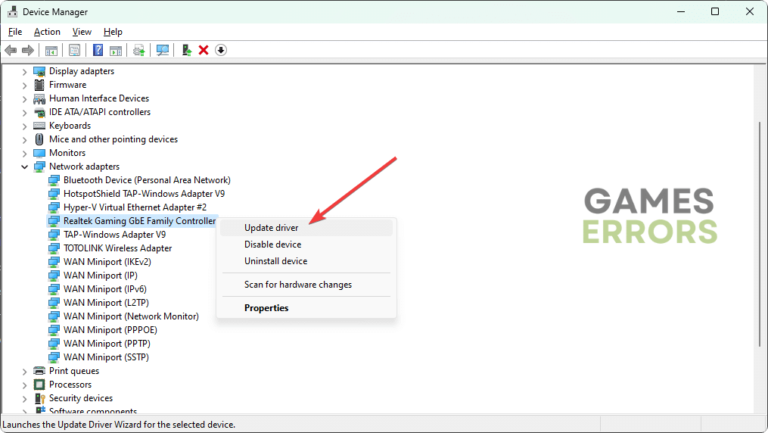Click the Forward arrow toolbar icon

click(x=28, y=50)
